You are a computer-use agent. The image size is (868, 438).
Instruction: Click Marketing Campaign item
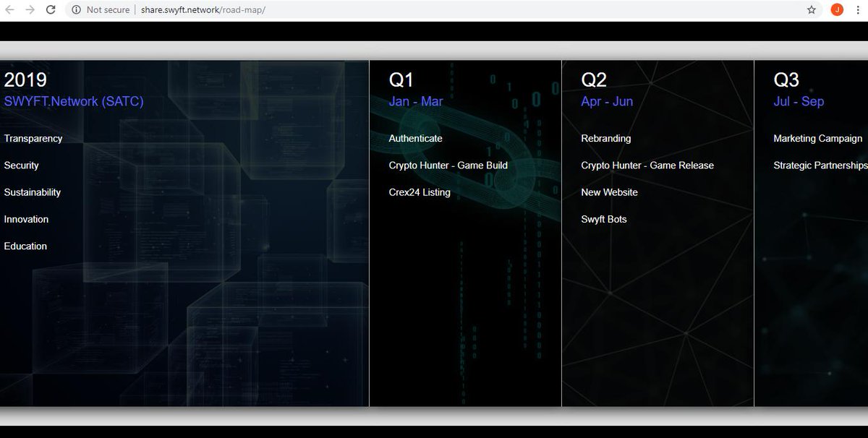coord(818,139)
